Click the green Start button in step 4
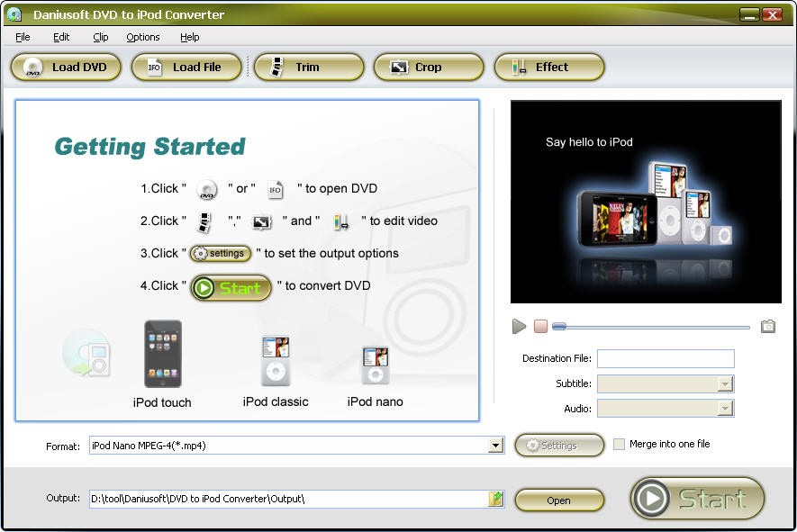Viewport: 797px width, 532px height. tap(231, 288)
